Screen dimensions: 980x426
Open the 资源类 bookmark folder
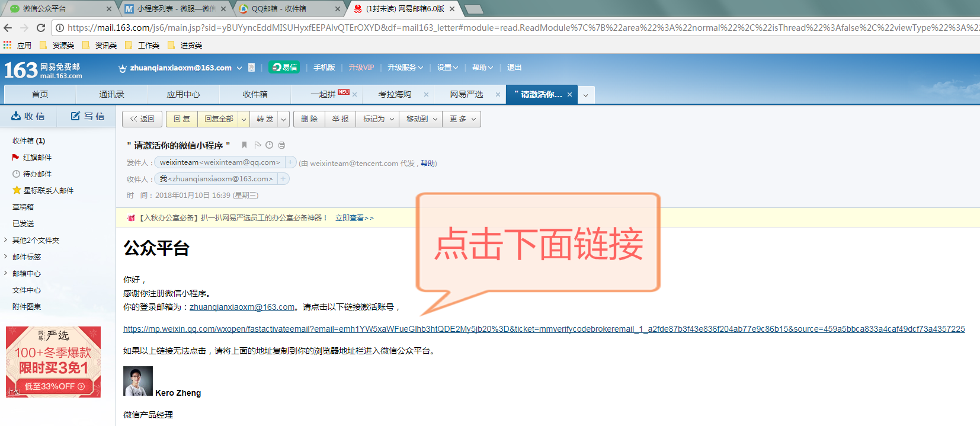[x=57, y=45]
